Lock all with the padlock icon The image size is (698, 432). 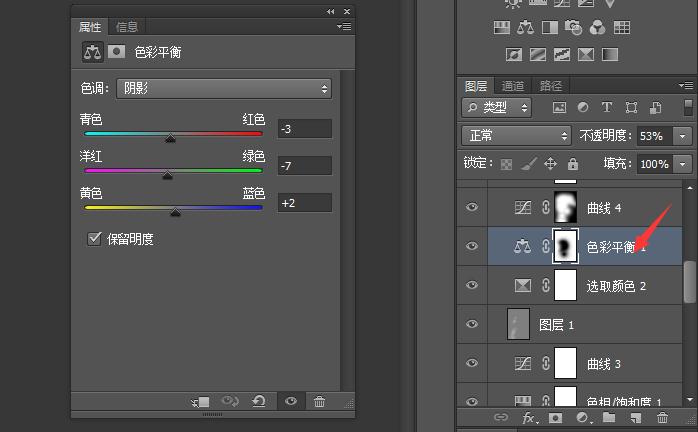coord(573,164)
